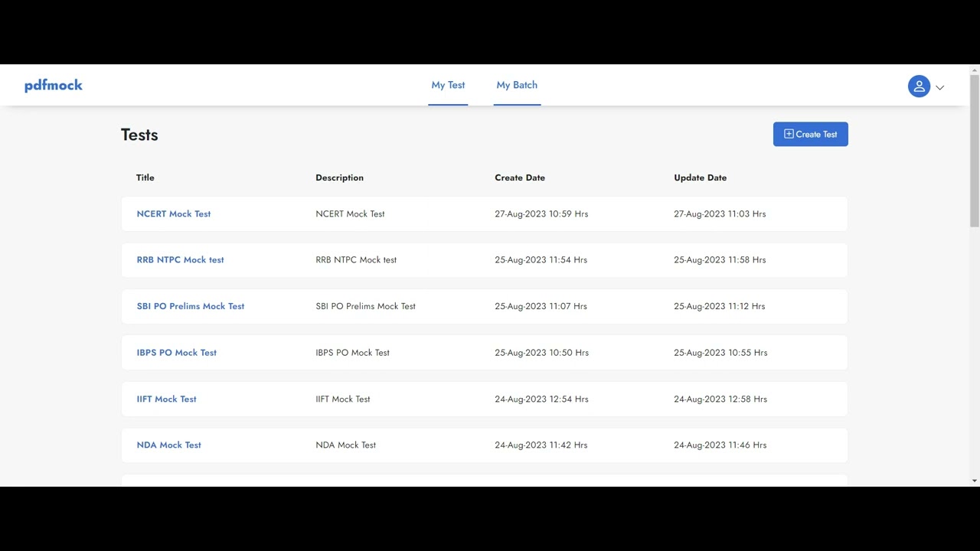Open the IBPS PO Mock Test link
Viewport: 980px width, 551px height.
pos(177,353)
